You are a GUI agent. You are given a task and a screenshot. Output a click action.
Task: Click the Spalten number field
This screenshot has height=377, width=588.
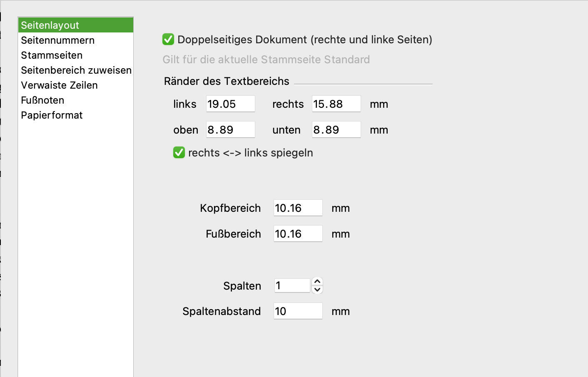click(x=292, y=286)
